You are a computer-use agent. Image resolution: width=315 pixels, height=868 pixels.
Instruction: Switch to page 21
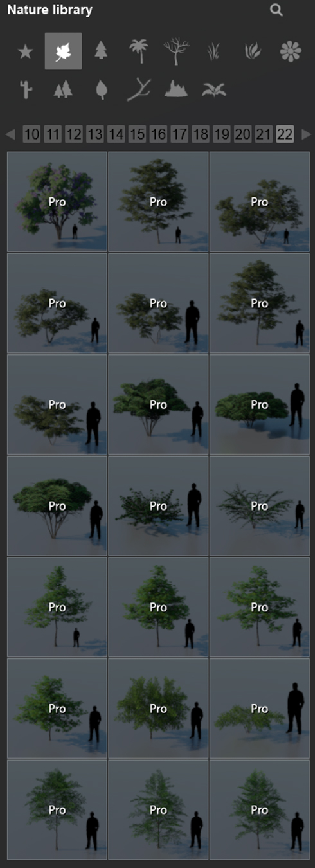264,134
